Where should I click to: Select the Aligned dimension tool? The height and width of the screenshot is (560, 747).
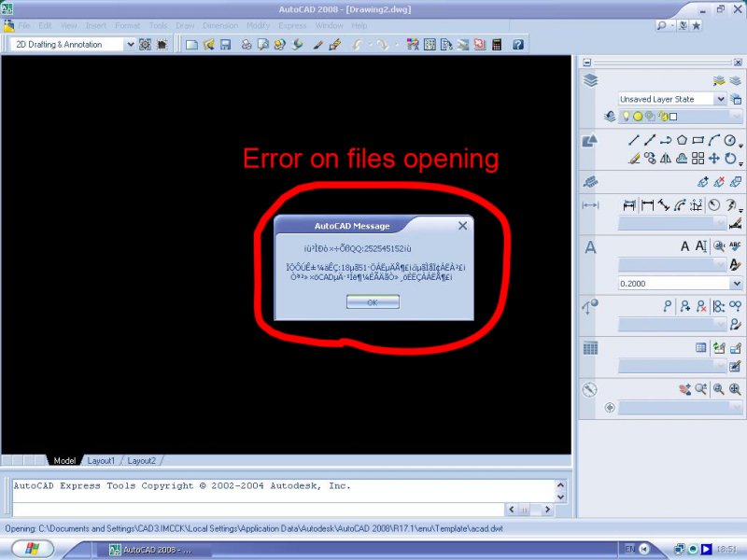(x=664, y=205)
